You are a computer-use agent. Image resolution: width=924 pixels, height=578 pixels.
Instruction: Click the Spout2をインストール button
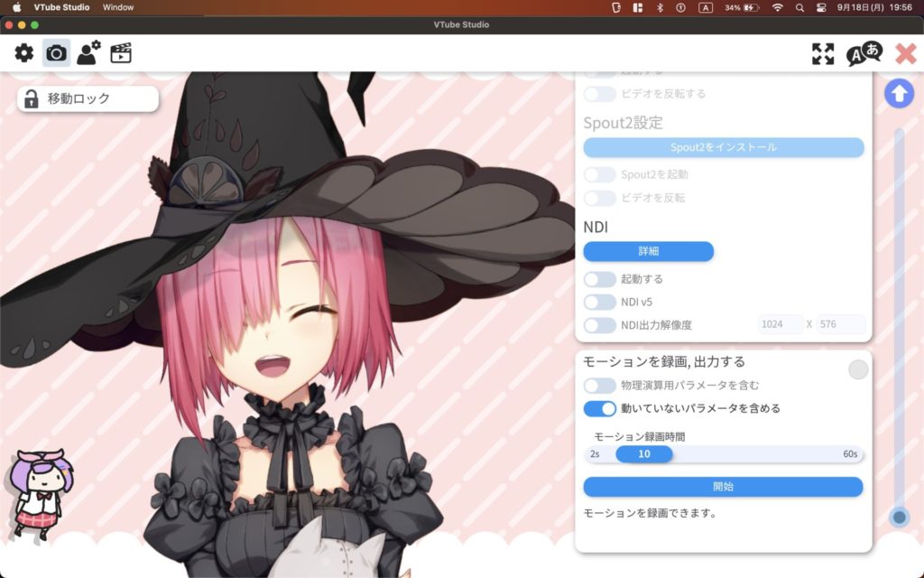723,147
